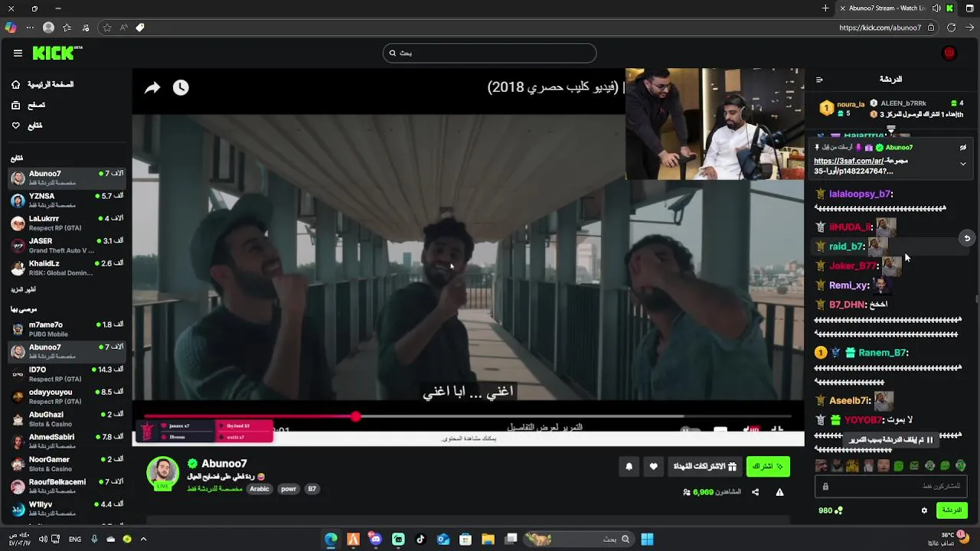The height and width of the screenshot is (551, 980).
Task: Open browser settings ellipsis menu
Action: (30, 28)
